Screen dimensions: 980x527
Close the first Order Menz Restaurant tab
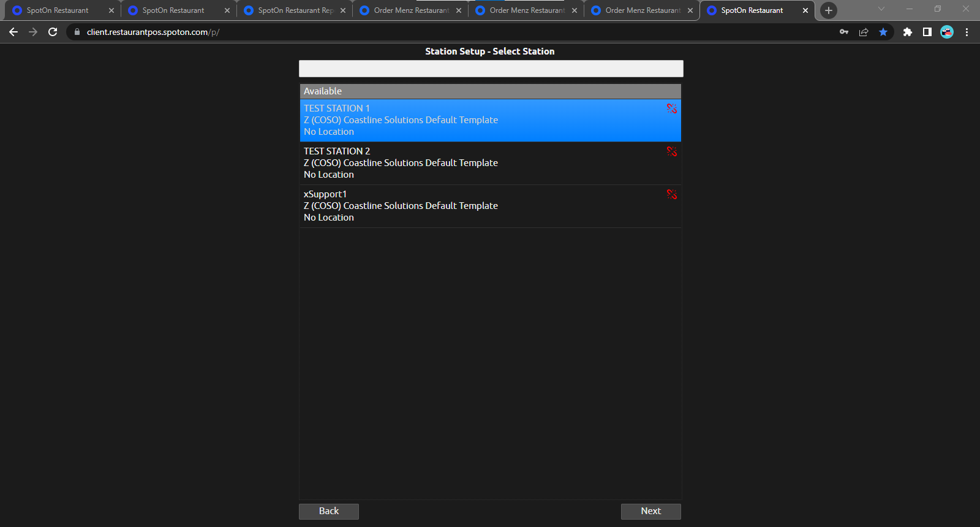[459, 10]
